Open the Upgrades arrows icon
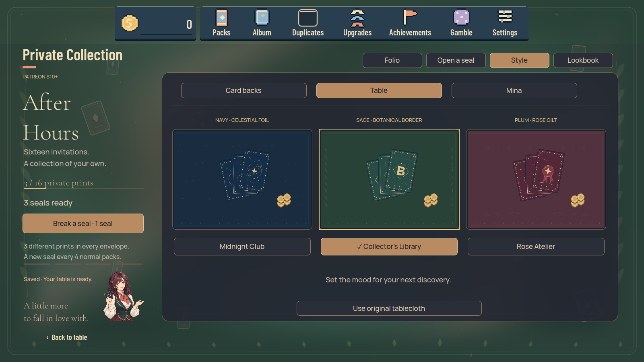This screenshot has height=362, width=644. point(357,18)
